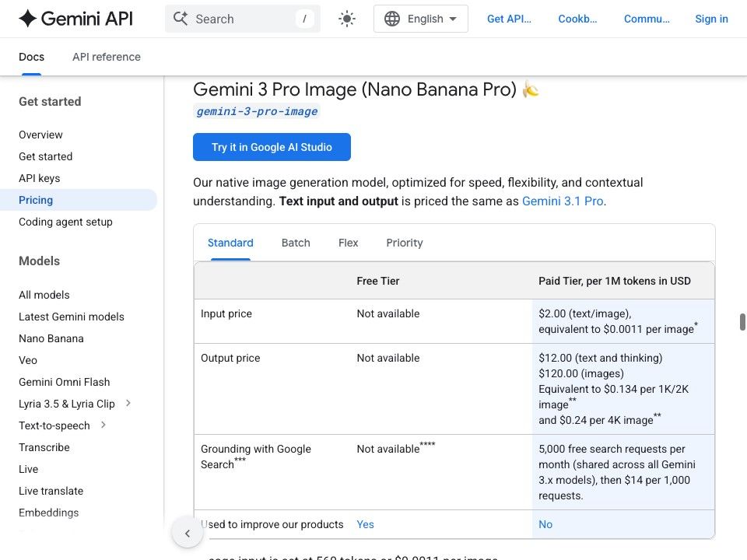747x560 pixels.
Task: Open Latest Gemini models page
Action: coord(72,317)
